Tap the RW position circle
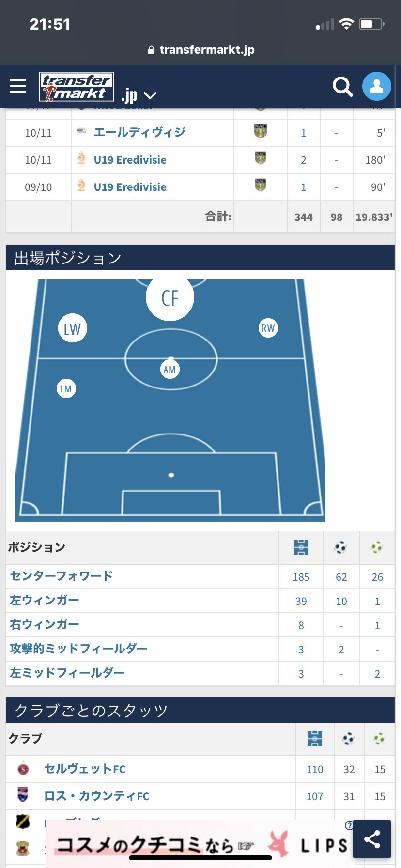 tap(268, 328)
